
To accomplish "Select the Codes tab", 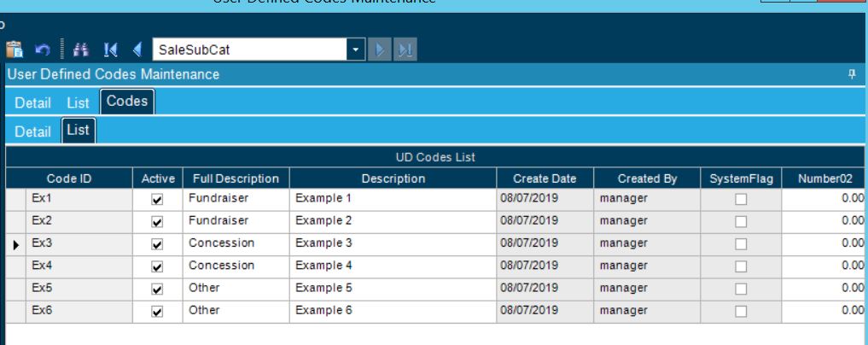I will pyautogui.click(x=127, y=102).
